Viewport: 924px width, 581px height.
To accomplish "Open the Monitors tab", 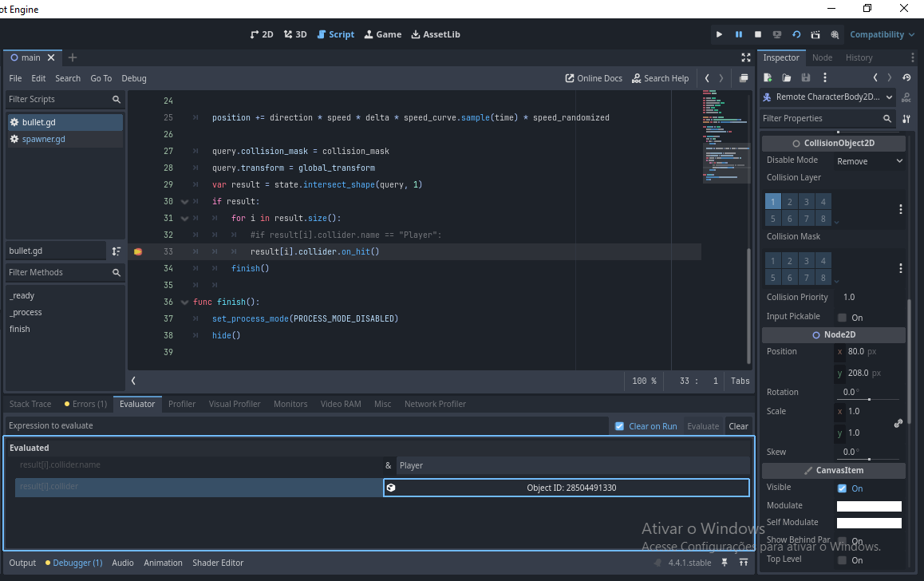I will [290, 404].
